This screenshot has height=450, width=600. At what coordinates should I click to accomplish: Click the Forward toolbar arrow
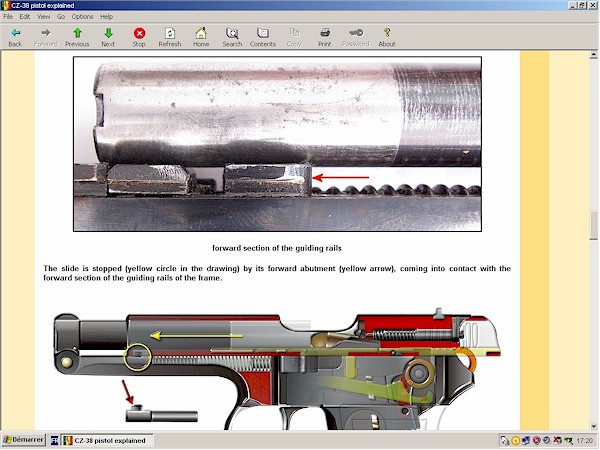(46, 37)
